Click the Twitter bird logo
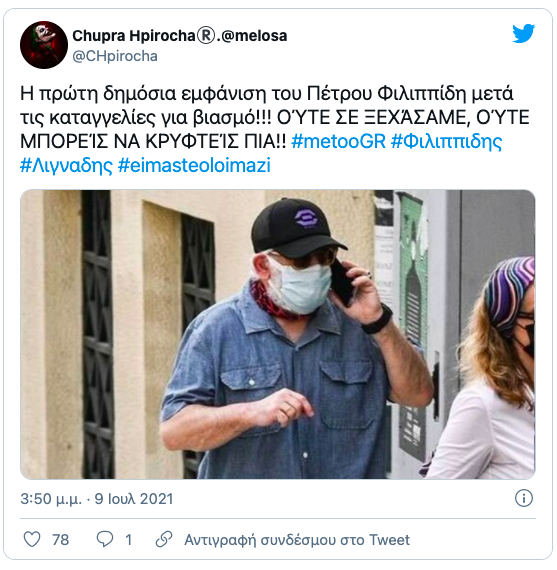The width and height of the screenshot is (557, 570). tap(523, 33)
